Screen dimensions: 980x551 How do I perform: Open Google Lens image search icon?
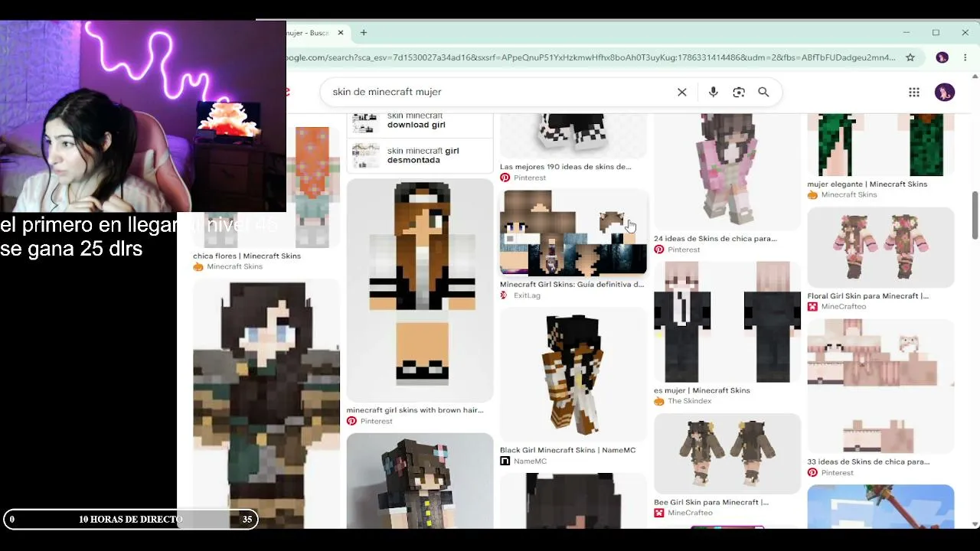coord(739,92)
